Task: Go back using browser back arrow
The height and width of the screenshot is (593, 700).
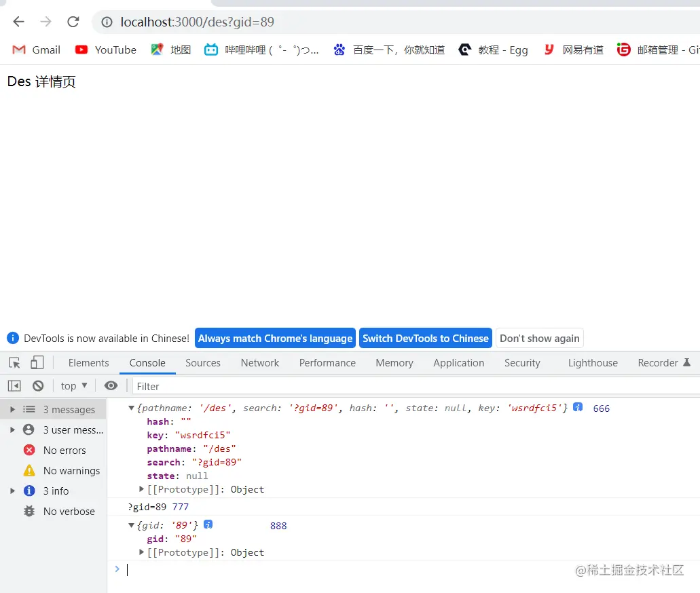Action: 19,22
